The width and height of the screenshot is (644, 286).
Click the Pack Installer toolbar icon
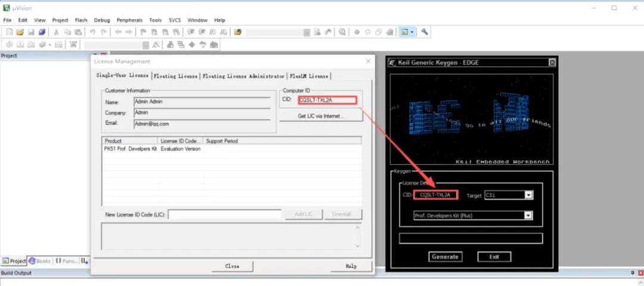point(213,44)
